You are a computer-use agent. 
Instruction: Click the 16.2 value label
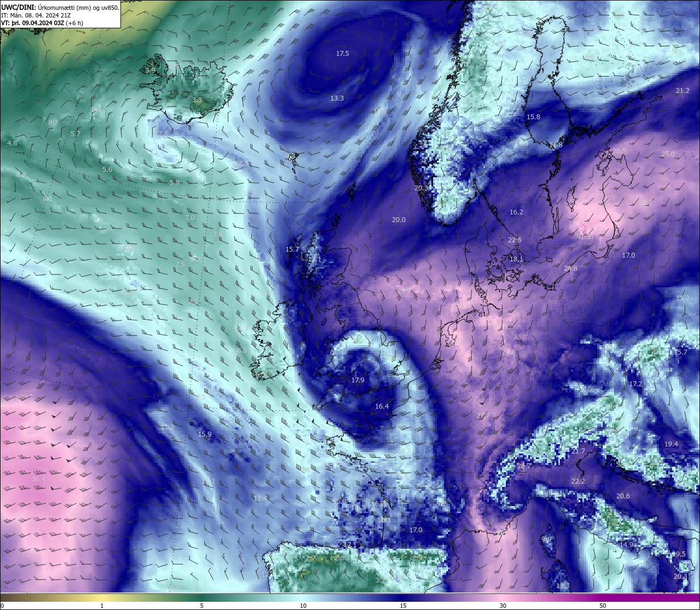tap(516, 212)
